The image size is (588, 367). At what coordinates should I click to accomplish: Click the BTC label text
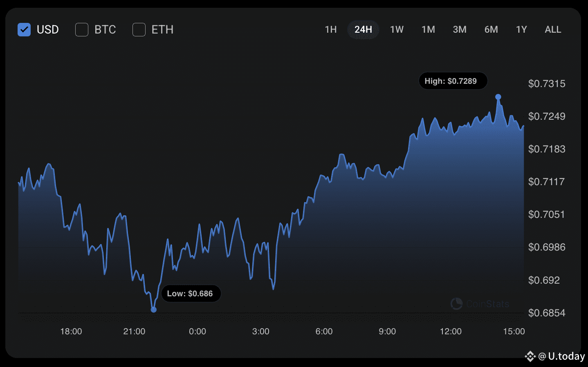pos(105,29)
